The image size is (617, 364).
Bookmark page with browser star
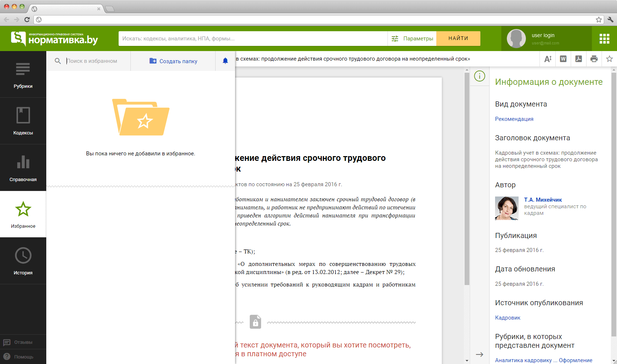pyautogui.click(x=599, y=19)
